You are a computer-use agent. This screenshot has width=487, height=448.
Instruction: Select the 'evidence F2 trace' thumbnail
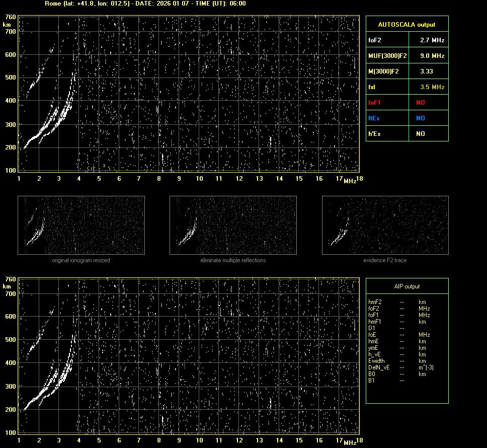click(385, 225)
